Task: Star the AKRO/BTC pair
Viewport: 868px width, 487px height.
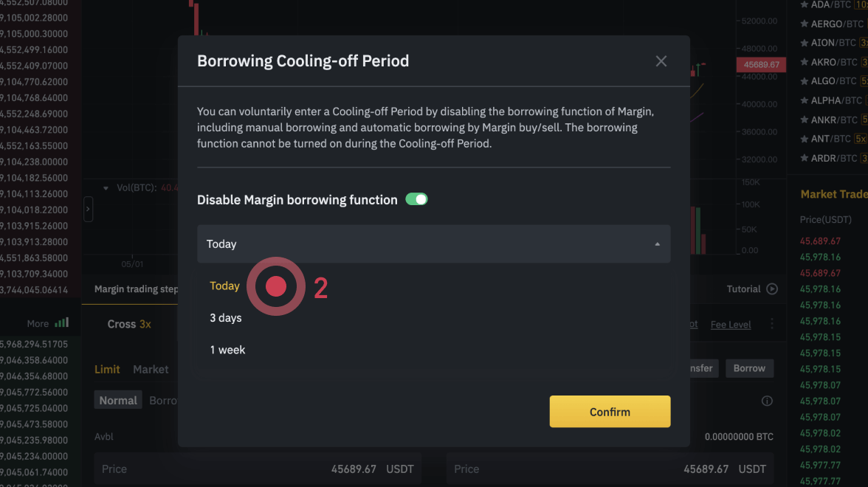Action: (x=805, y=62)
